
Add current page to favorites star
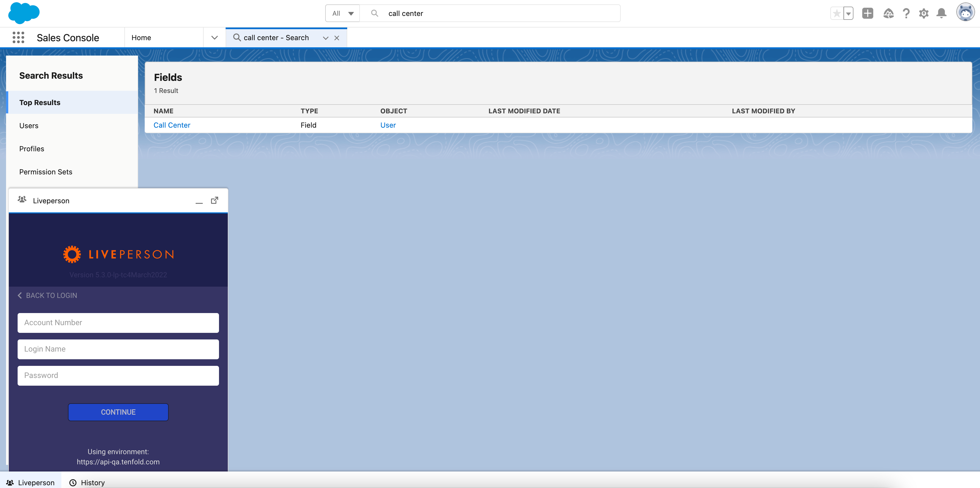tap(837, 13)
